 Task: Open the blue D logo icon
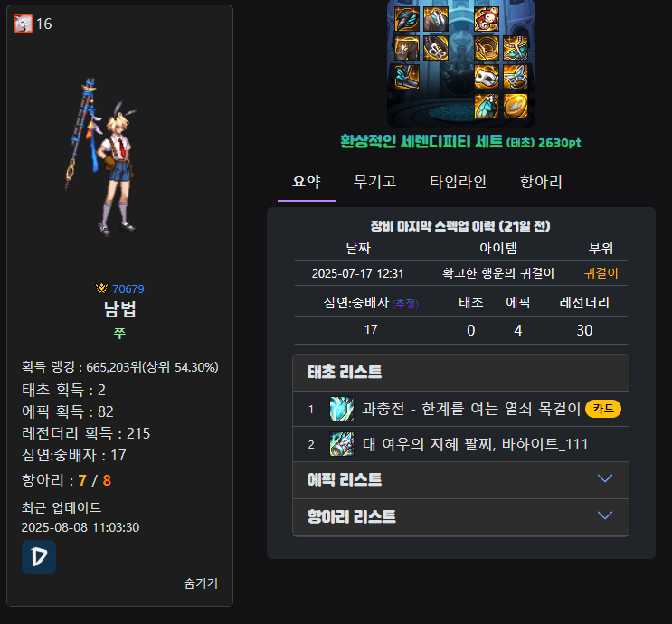click(39, 557)
